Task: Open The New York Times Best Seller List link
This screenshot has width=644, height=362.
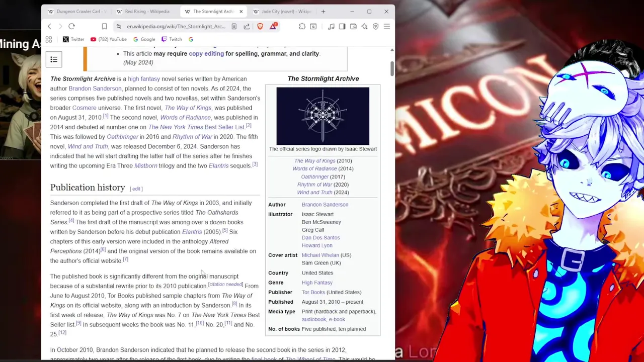Action: click(x=196, y=127)
